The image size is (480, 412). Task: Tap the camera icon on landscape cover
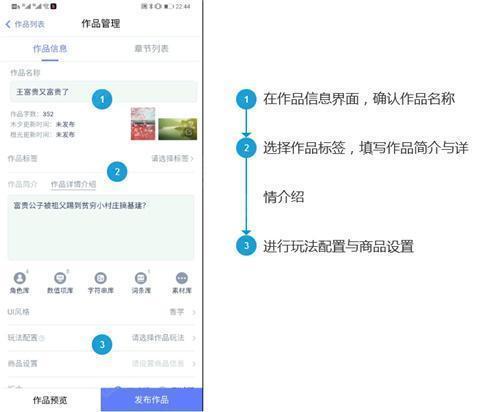(x=189, y=132)
